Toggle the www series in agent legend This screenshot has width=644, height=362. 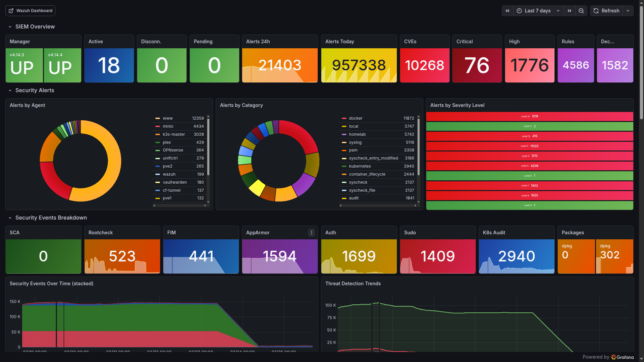click(x=168, y=118)
